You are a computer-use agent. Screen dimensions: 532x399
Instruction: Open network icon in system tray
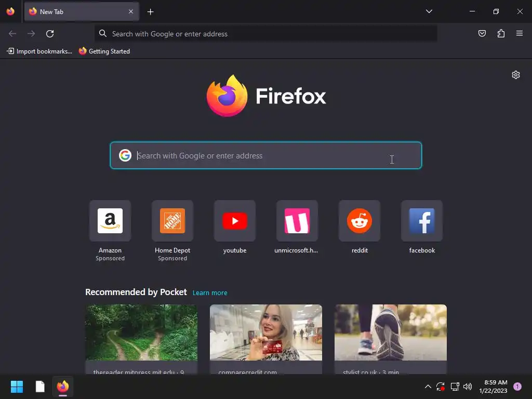point(455,387)
